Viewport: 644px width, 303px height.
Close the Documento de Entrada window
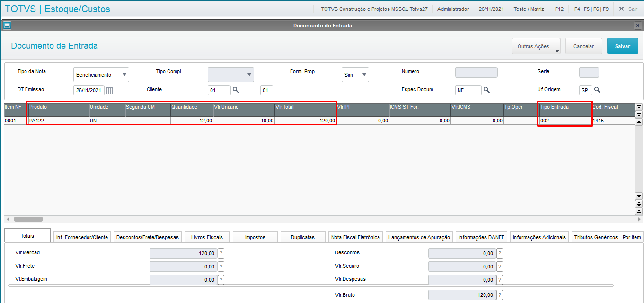(x=638, y=26)
